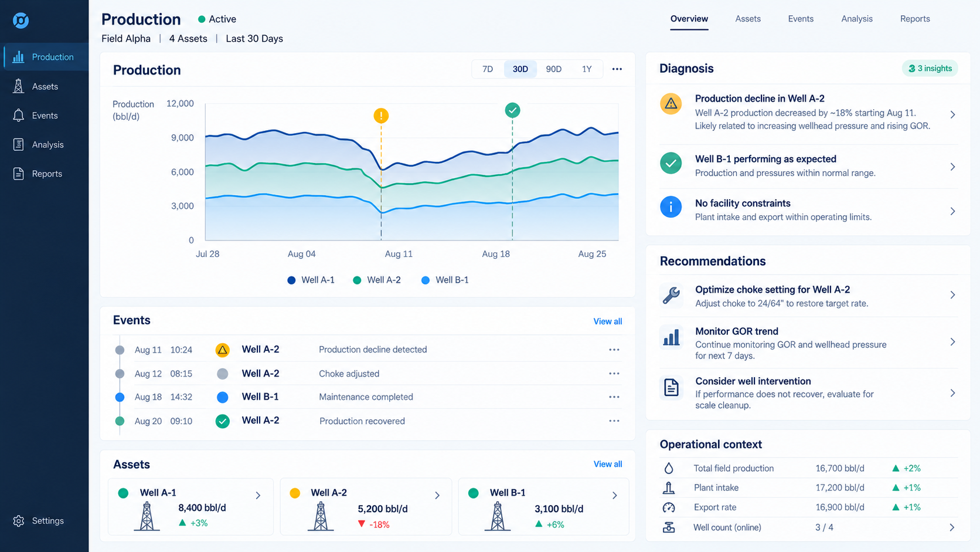Screen dimensions: 980x552
Task: Toggle Well A-2 legend series
Action: [377, 280]
